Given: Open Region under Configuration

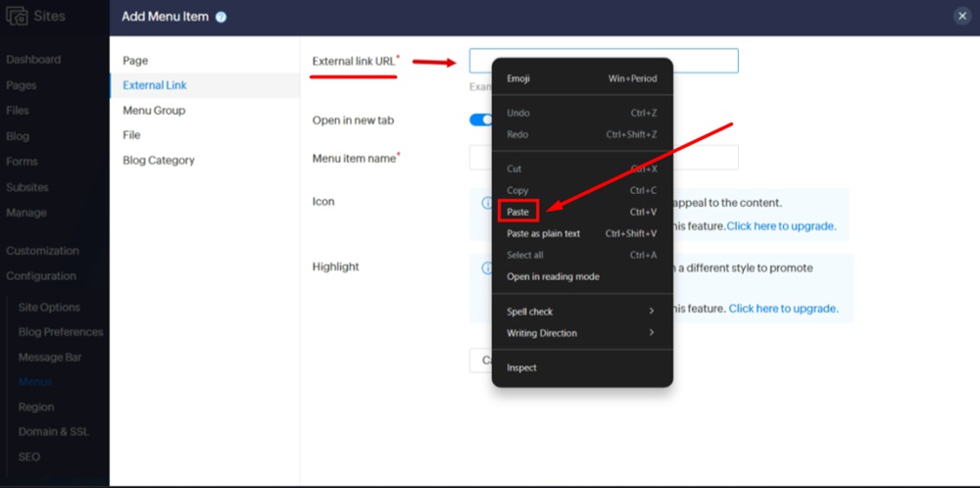Looking at the screenshot, I should pos(36,407).
